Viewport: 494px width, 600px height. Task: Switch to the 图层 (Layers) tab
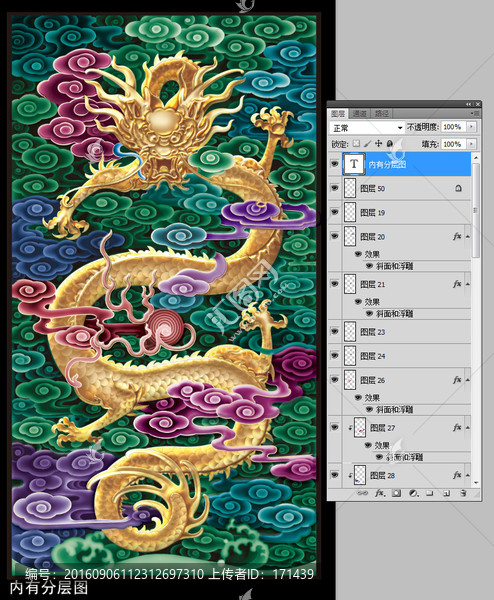[x=338, y=113]
